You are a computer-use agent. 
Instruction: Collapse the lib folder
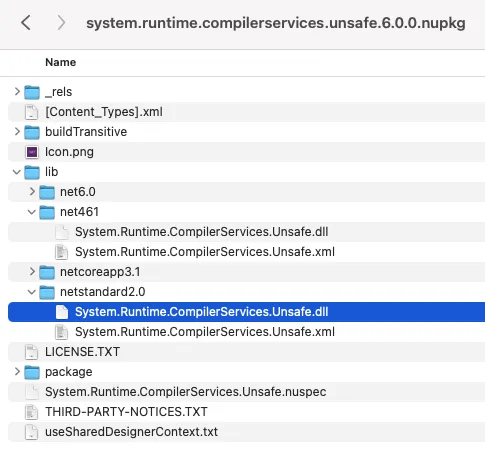17,172
